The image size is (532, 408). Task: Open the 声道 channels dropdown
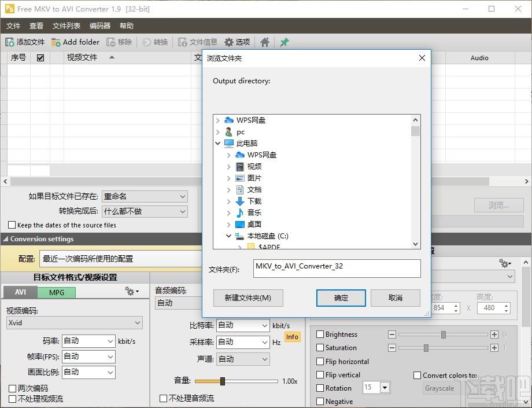243,359
